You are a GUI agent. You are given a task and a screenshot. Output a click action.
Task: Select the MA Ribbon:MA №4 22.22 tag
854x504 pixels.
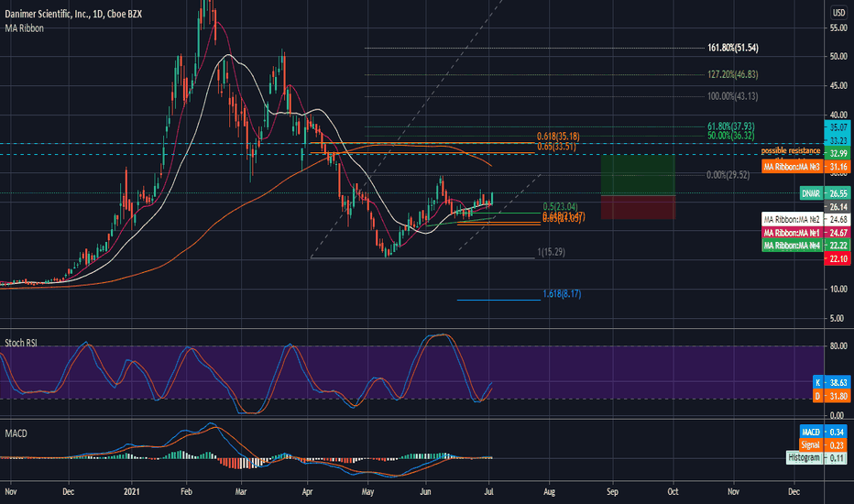pos(805,246)
